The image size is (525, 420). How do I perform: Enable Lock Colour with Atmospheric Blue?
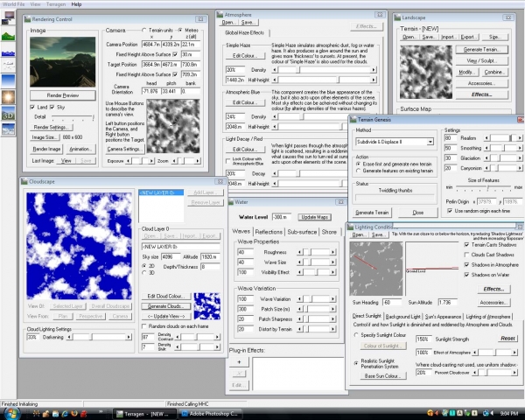point(228,161)
